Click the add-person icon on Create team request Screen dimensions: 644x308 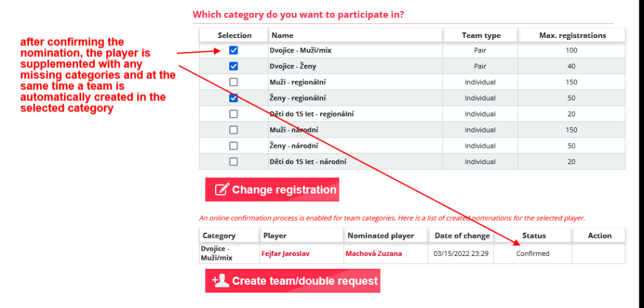coord(220,281)
